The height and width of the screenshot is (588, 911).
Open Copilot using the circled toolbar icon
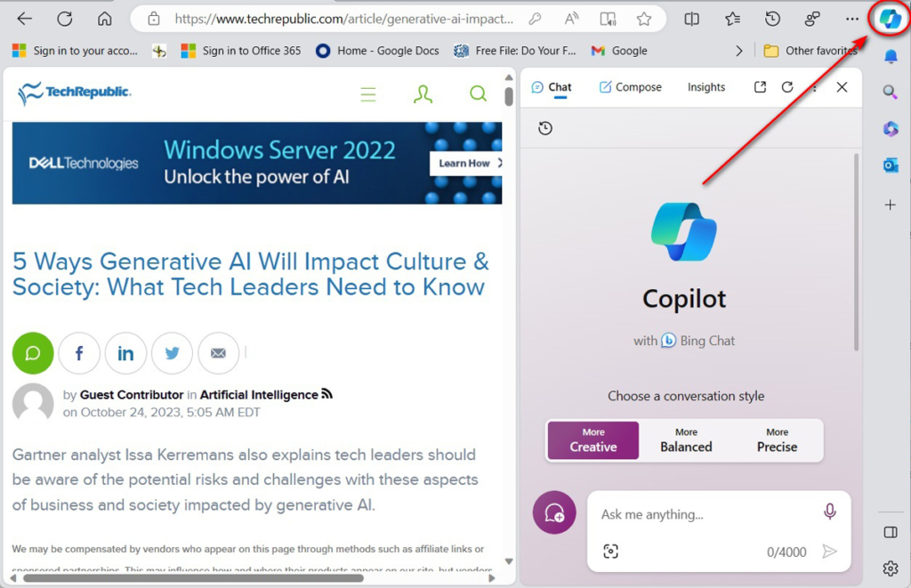click(x=888, y=18)
